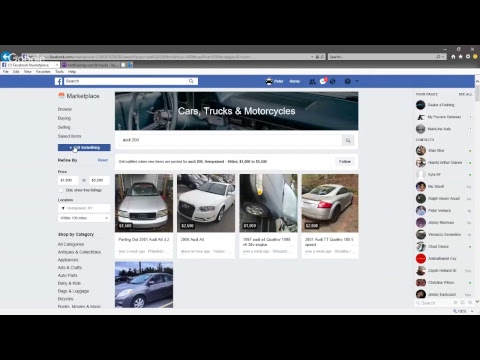Expand the account menu arrow in top bar
Image resolution: width=480 pixels, height=360 pixels.
(x=357, y=81)
